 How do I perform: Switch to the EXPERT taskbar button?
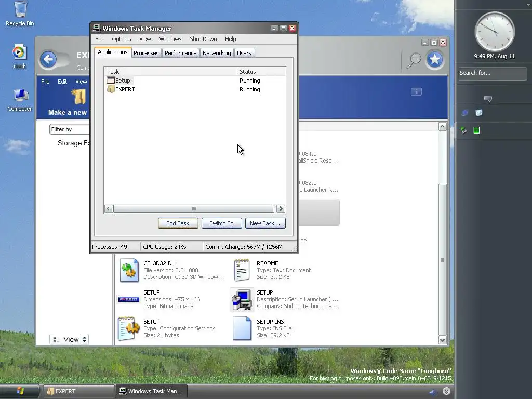click(x=78, y=391)
